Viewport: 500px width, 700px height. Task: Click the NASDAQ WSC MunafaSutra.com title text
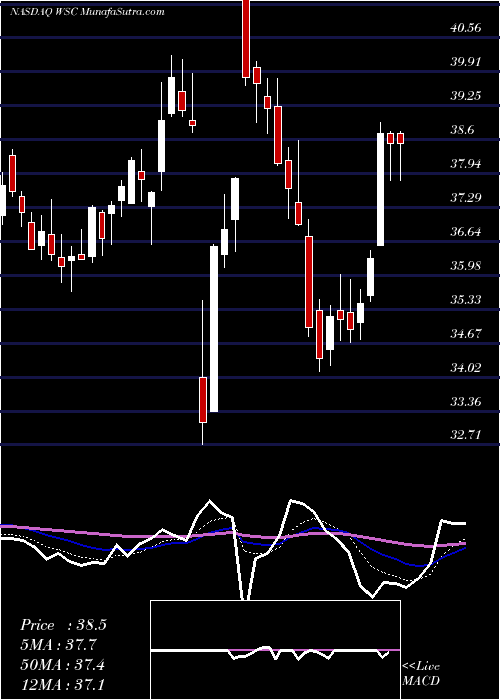(87, 12)
